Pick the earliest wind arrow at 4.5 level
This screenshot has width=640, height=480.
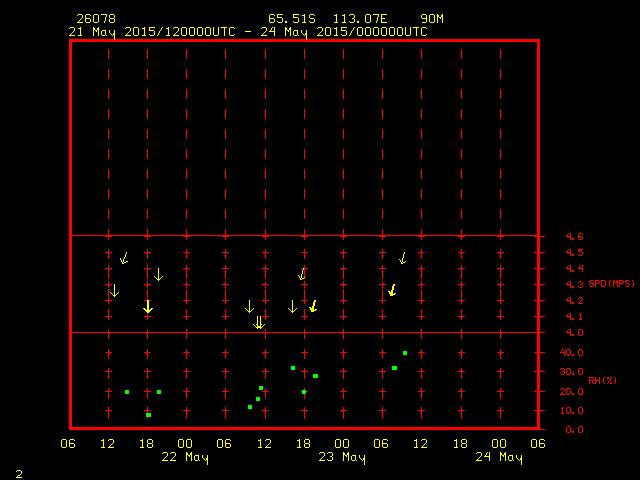124,258
